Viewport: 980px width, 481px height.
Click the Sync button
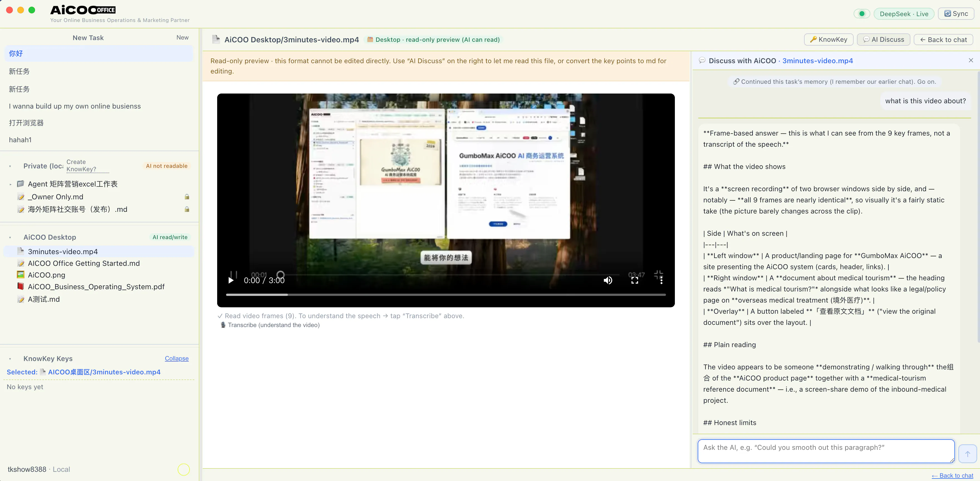(956, 14)
